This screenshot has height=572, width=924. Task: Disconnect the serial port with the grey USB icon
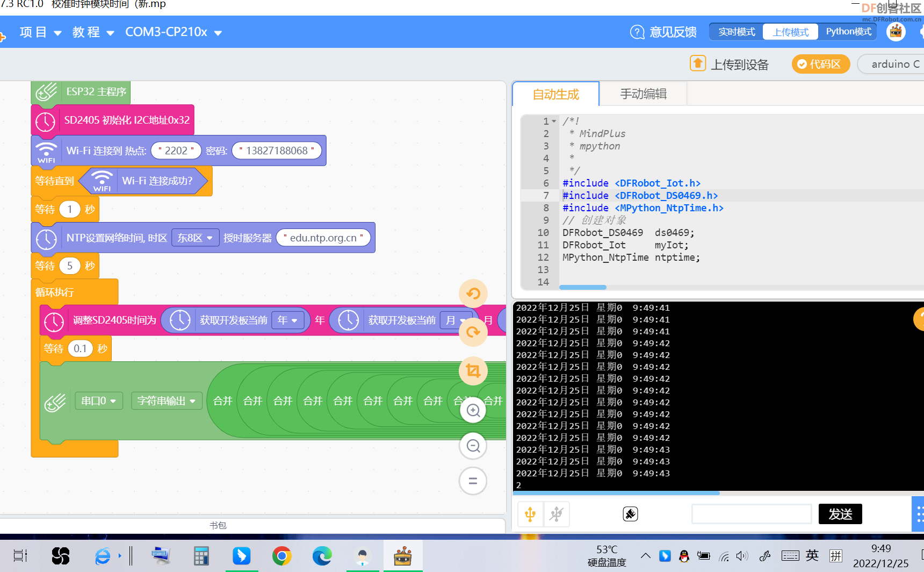[x=557, y=514]
